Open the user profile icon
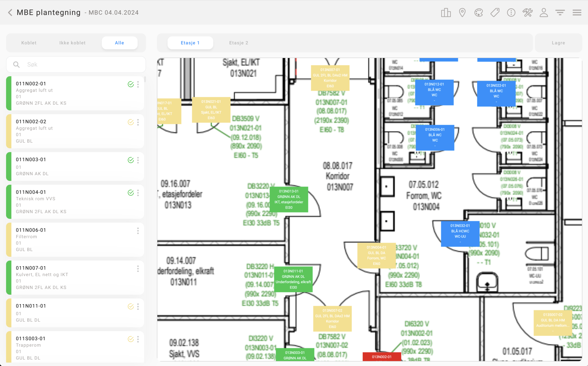This screenshot has width=588, height=366. tap(544, 13)
